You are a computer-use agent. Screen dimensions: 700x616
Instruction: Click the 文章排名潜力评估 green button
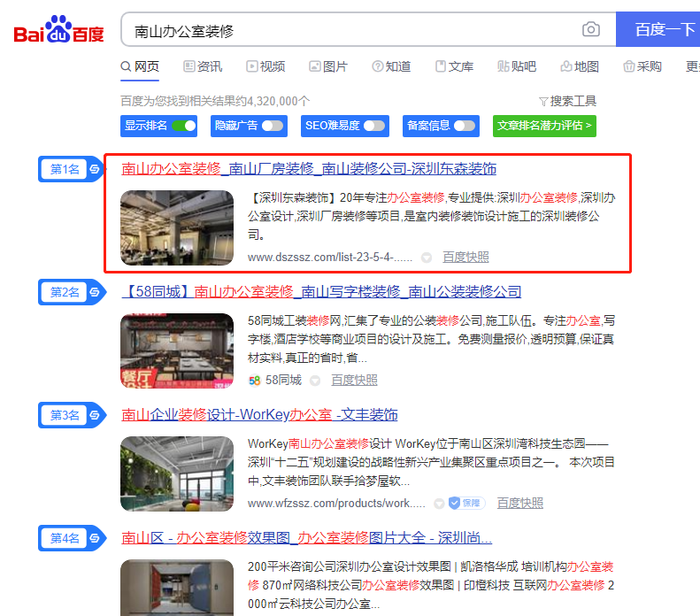[x=544, y=126]
